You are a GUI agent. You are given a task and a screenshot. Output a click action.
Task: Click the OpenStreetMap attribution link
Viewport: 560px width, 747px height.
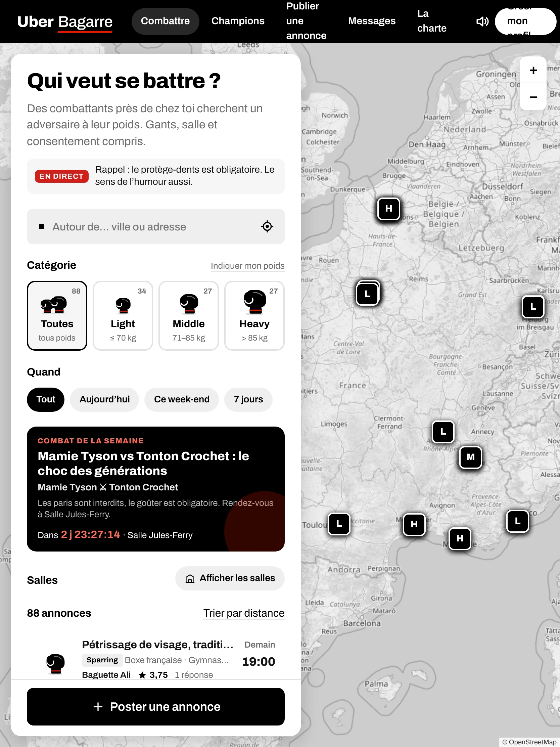click(x=529, y=742)
